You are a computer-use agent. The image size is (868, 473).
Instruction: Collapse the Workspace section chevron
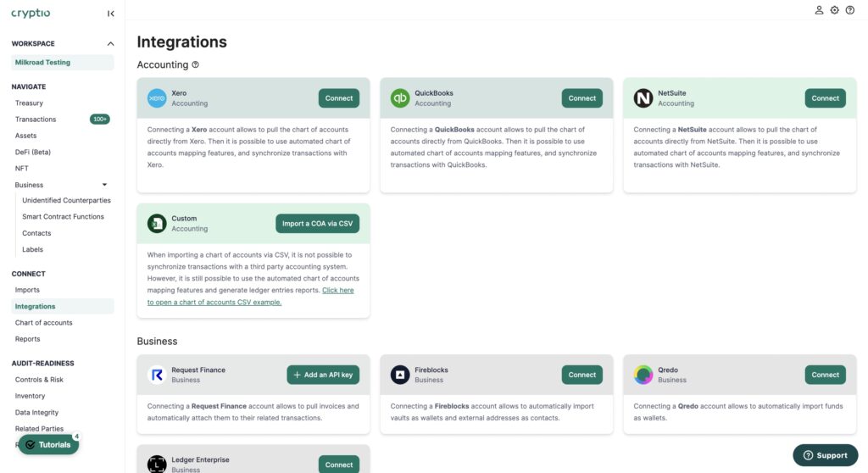pos(110,44)
